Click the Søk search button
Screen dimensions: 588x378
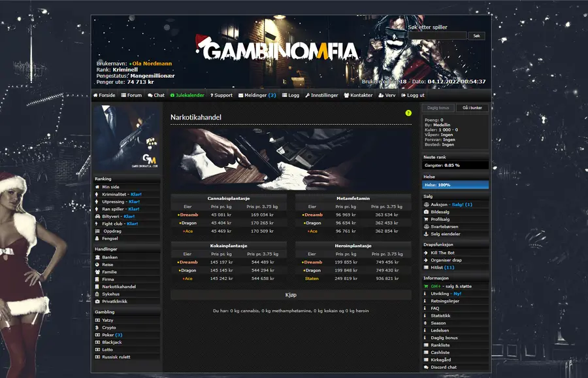pyautogui.click(x=477, y=36)
